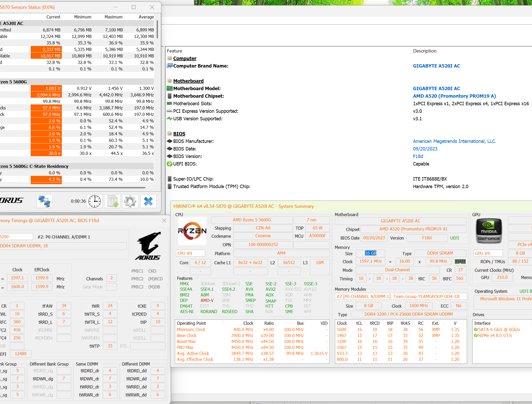The image size is (532, 404).
Task: Click the Channels value 2 field
Action: (x=111, y=278)
